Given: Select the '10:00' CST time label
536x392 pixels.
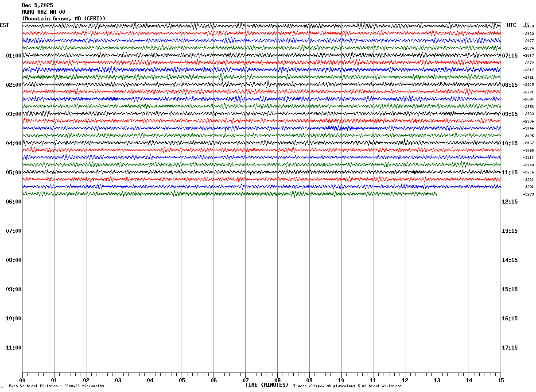Looking at the screenshot, I should pos(14,319).
